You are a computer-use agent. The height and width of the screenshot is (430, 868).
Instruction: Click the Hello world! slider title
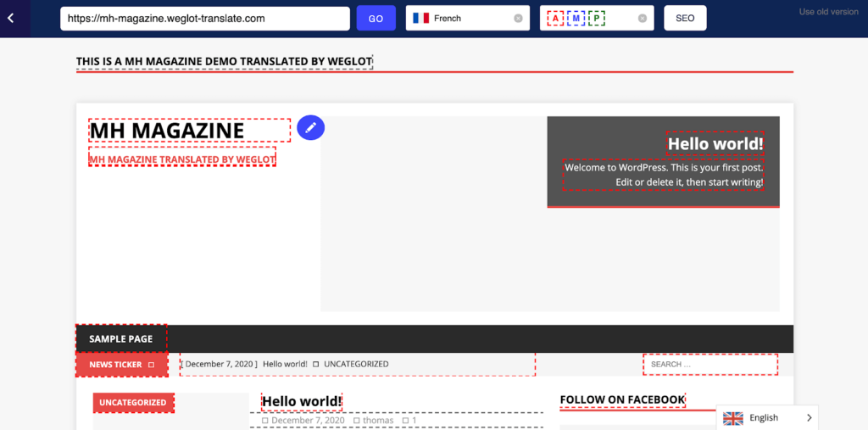point(715,144)
